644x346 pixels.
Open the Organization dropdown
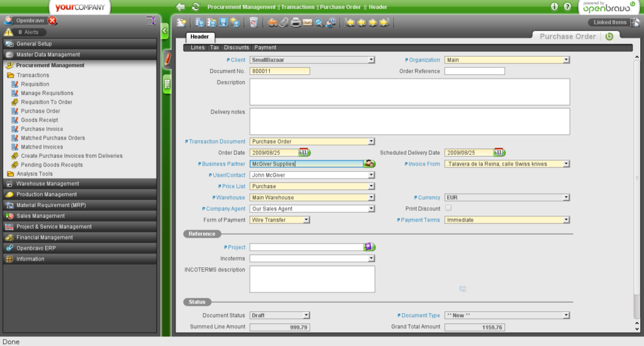567,60
